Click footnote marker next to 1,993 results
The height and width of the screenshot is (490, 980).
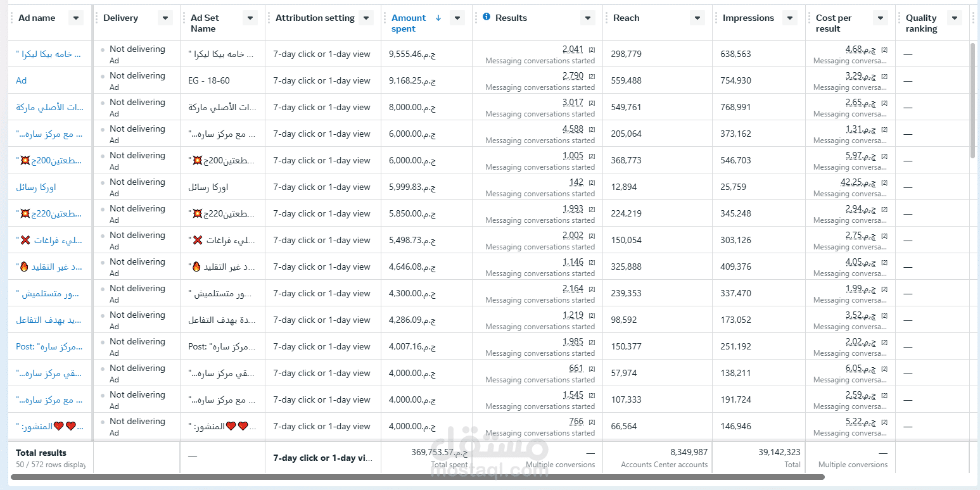pos(592,209)
